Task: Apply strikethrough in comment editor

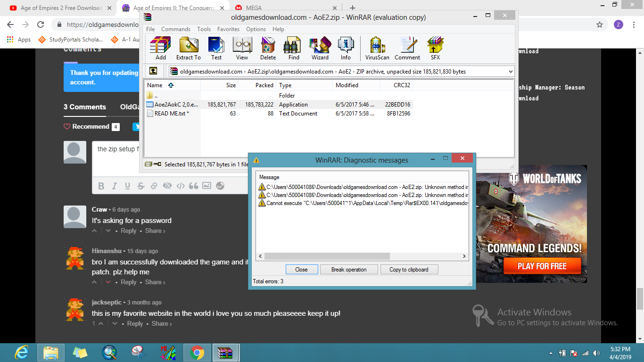Action: [140, 186]
